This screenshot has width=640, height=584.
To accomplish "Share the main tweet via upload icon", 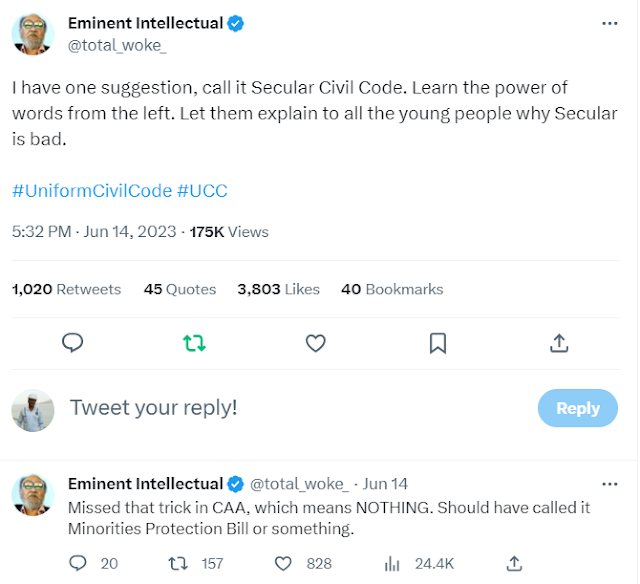I will point(559,344).
